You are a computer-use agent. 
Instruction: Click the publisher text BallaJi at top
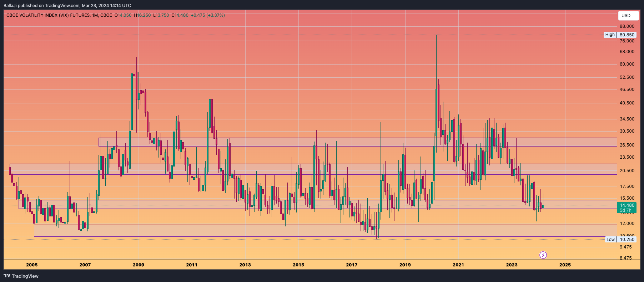coord(11,6)
